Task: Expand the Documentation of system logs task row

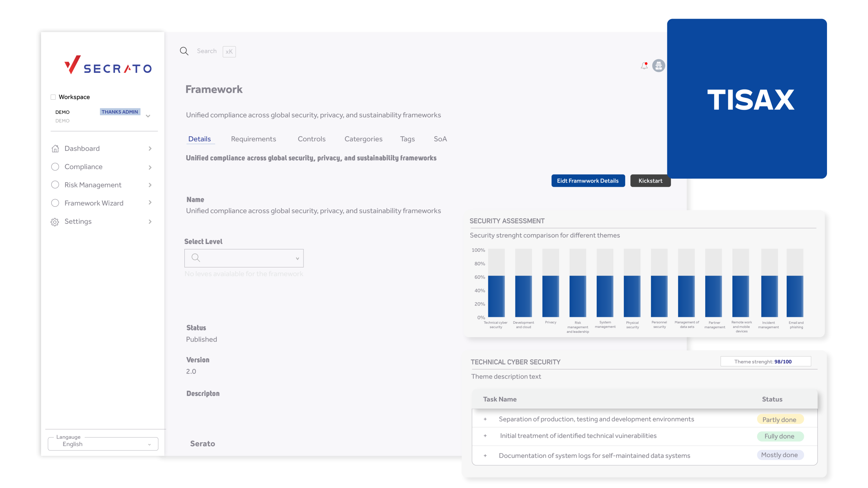Action: click(485, 456)
